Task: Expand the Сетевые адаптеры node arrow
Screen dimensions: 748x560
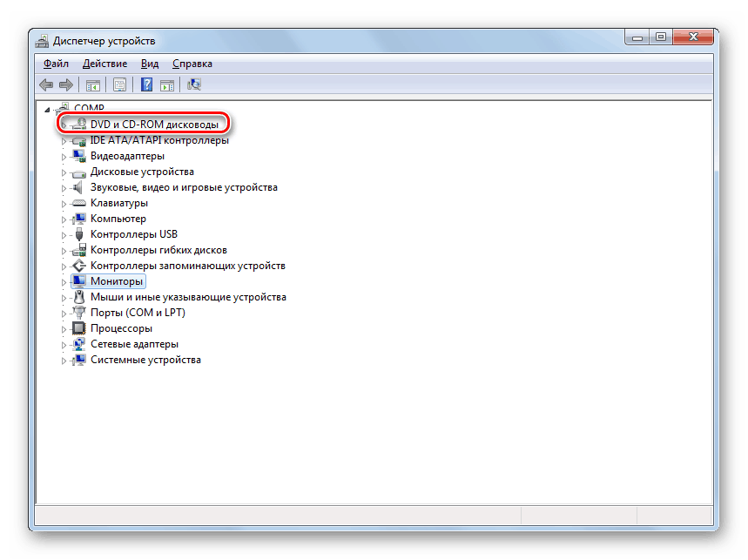Action: point(64,345)
